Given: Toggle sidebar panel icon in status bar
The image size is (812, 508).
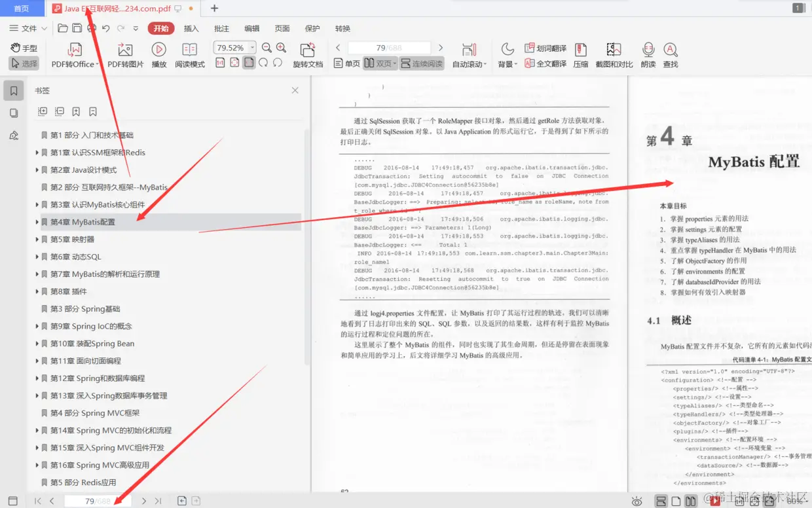Looking at the screenshot, I should [12, 501].
